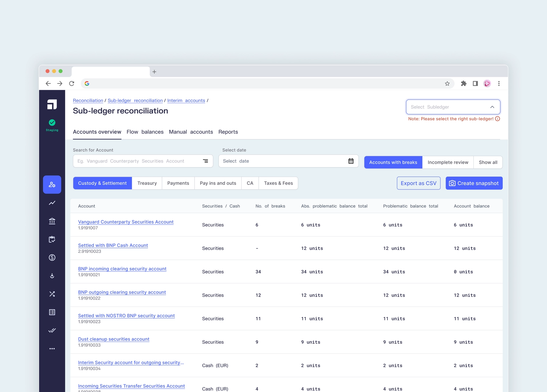Click the calendar icon in date field

351,161
